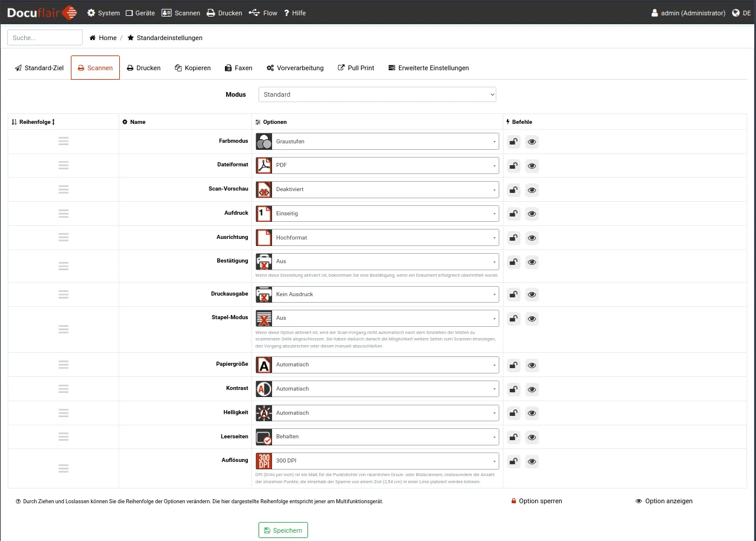Click the Leerseiten blank page icon

(x=264, y=437)
